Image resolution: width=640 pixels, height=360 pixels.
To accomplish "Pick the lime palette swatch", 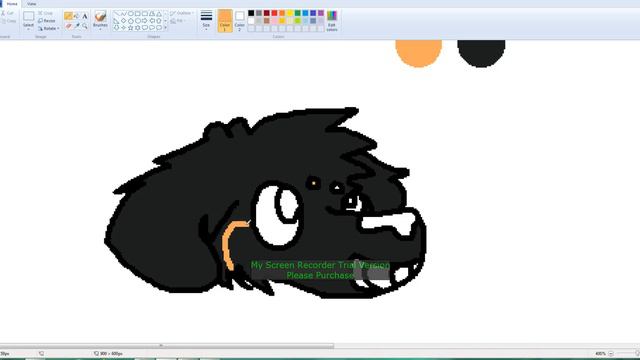I will 298,20.
